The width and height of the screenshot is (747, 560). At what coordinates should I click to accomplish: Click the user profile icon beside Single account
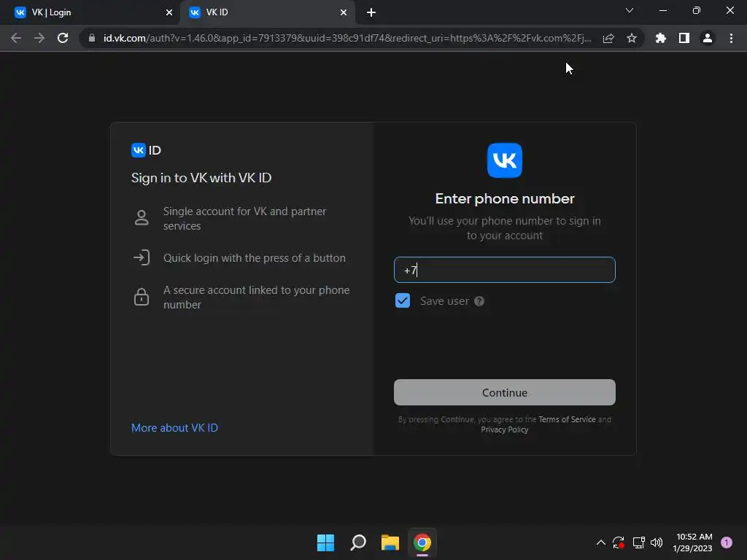(x=142, y=217)
